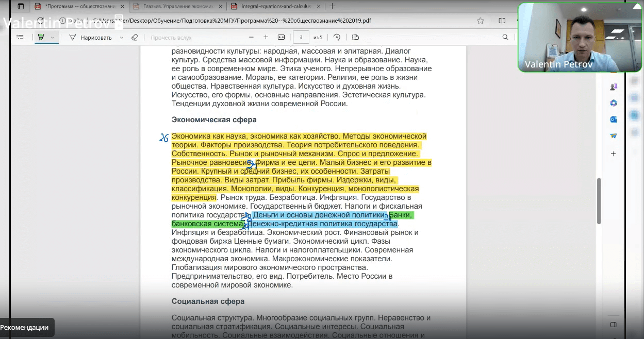Open PDF search with magnifier icon
Viewport: 644px width, 339px height.
tap(505, 37)
